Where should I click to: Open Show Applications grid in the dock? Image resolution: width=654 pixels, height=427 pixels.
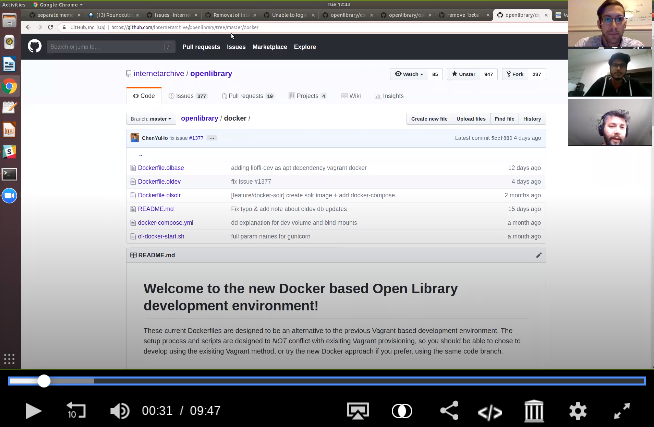pos(9,359)
